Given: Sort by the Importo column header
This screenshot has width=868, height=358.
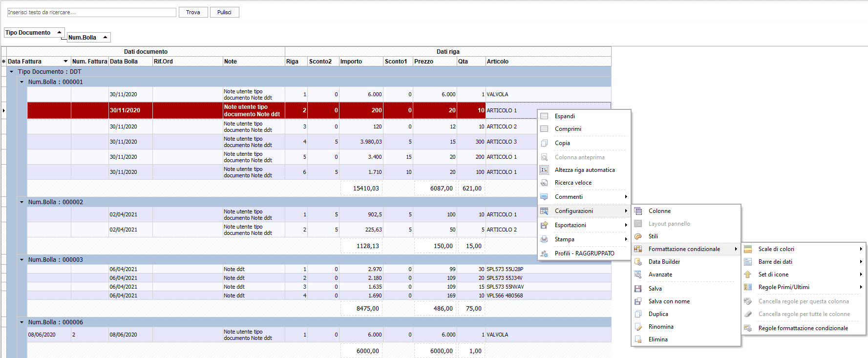Looking at the screenshot, I should 361,62.
